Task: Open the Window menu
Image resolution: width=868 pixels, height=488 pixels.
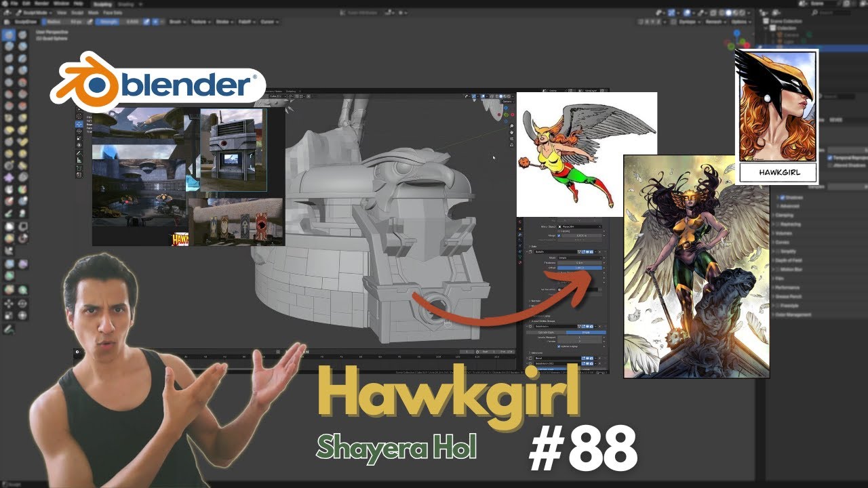Action: (61, 4)
